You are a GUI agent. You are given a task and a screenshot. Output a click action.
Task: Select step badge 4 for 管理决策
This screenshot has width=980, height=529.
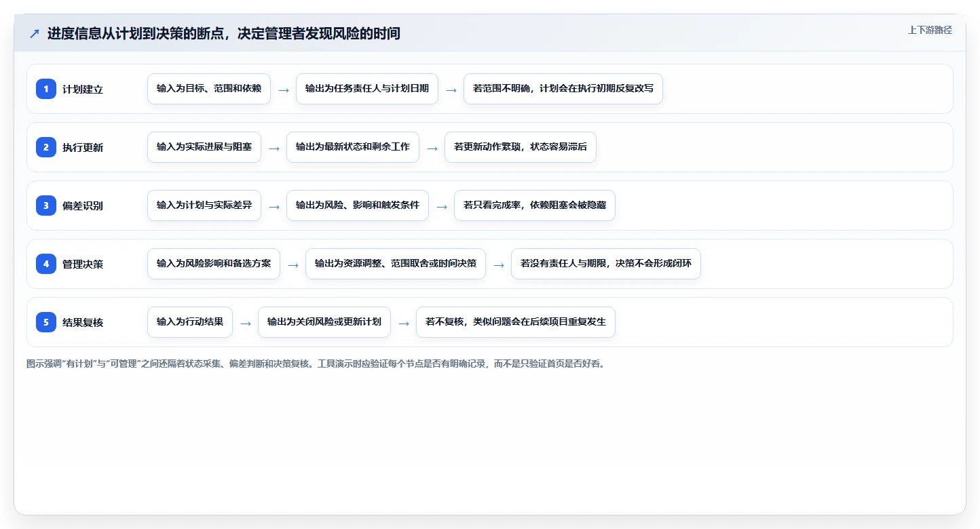pyautogui.click(x=46, y=264)
